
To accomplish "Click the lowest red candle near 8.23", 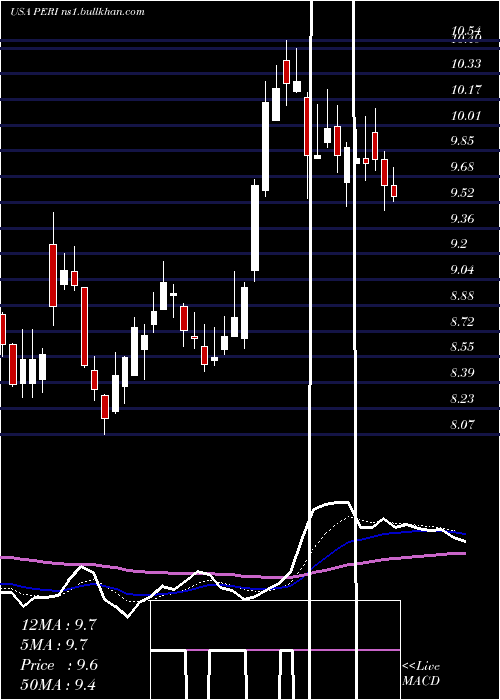I will [x=105, y=407].
